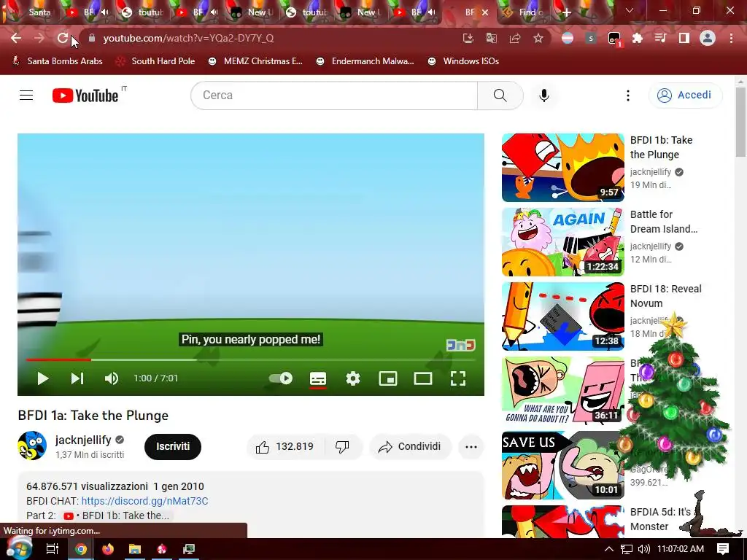Screen dimensions: 747x560
Task: Toggle the autoplay switch
Action: point(281,378)
